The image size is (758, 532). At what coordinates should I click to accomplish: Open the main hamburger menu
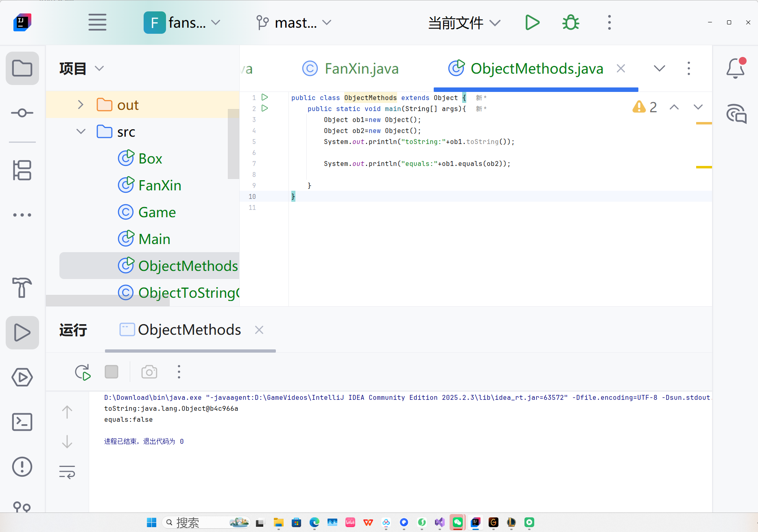click(97, 22)
